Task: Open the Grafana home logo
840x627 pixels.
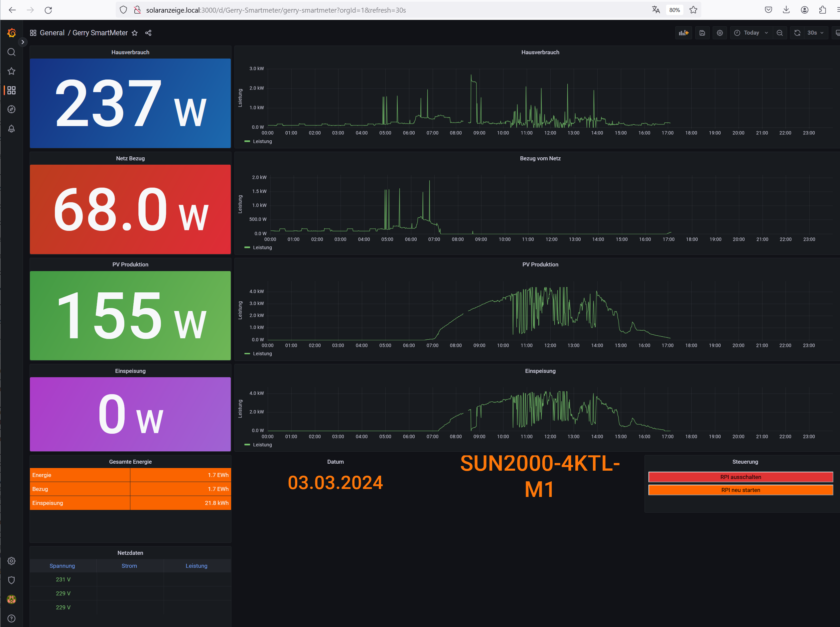Action: click(11, 33)
